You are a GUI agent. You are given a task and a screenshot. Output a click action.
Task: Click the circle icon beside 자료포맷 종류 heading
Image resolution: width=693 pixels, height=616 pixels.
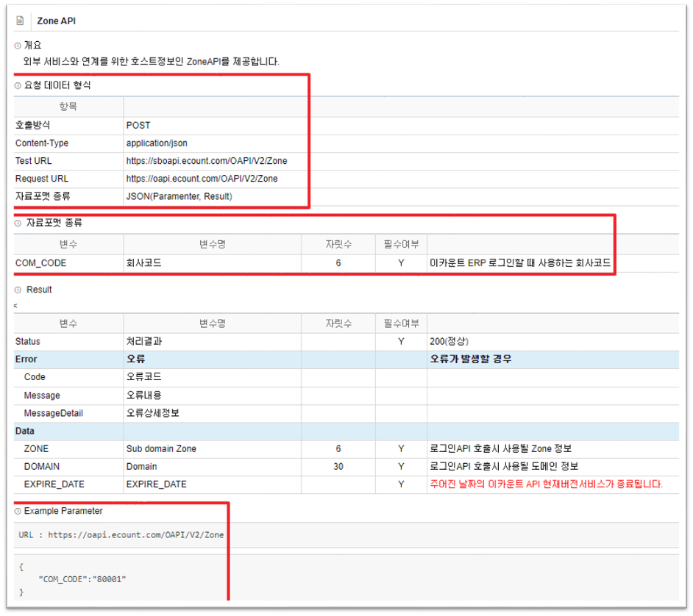pos(18,223)
